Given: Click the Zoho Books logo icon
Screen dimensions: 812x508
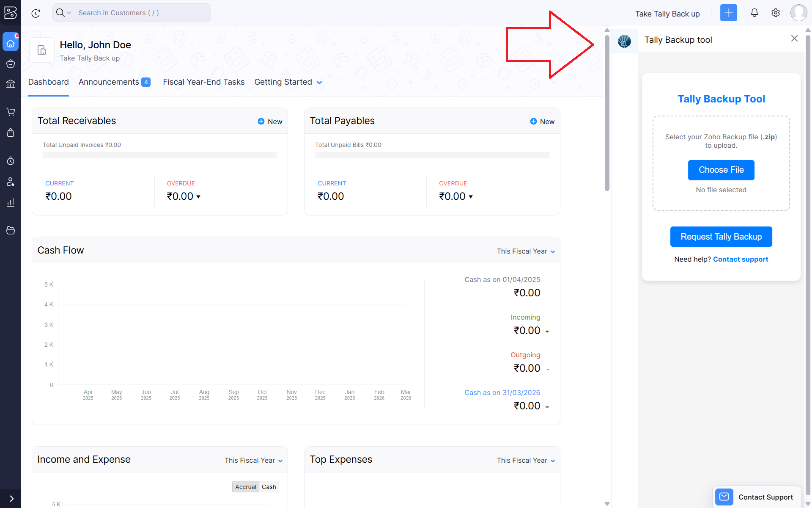Looking at the screenshot, I should pos(10,13).
